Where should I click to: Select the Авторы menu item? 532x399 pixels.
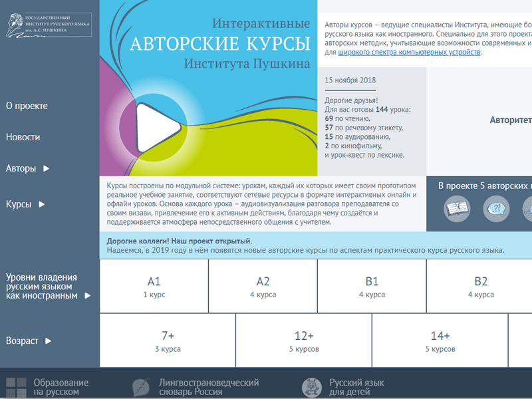click(21, 168)
